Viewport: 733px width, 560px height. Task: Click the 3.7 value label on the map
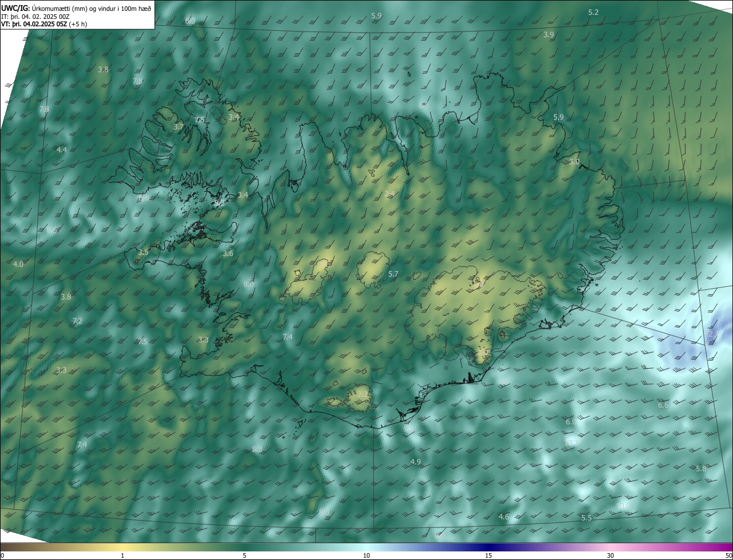coord(179,127)
